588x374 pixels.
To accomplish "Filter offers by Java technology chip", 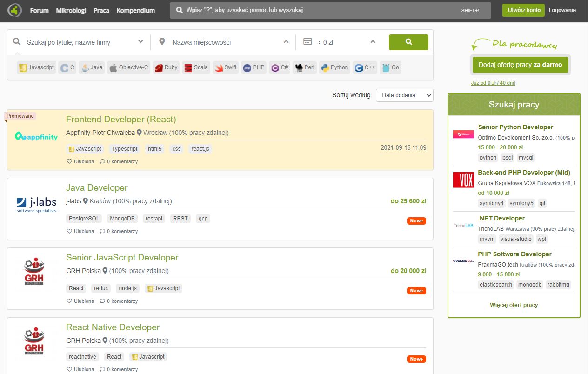I will [92, 67].
